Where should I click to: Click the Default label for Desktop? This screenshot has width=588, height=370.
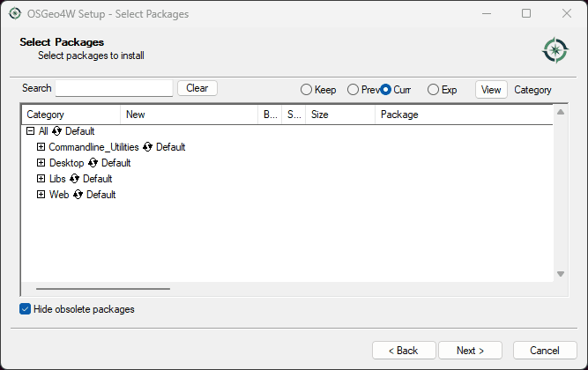(115, 163)
